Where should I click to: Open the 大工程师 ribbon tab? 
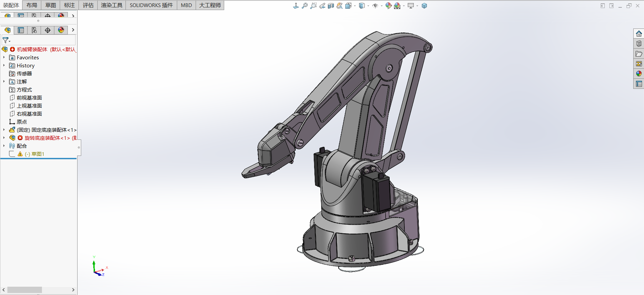[x=210, y=5]
